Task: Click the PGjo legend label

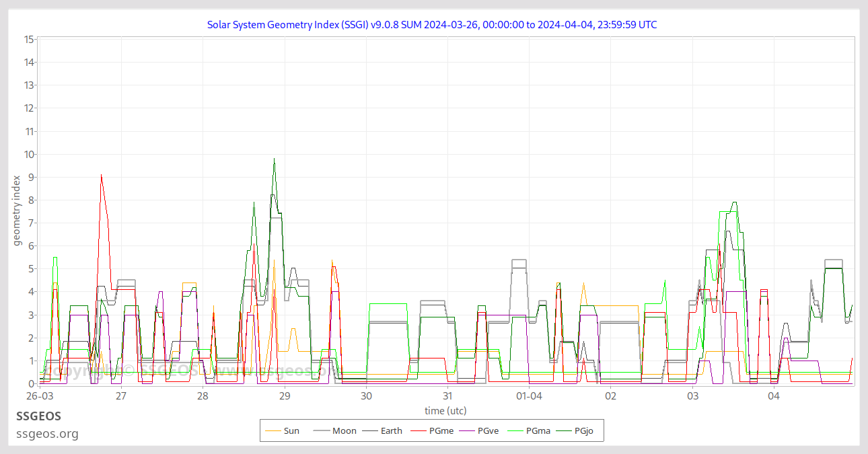Action: [583, 430]
